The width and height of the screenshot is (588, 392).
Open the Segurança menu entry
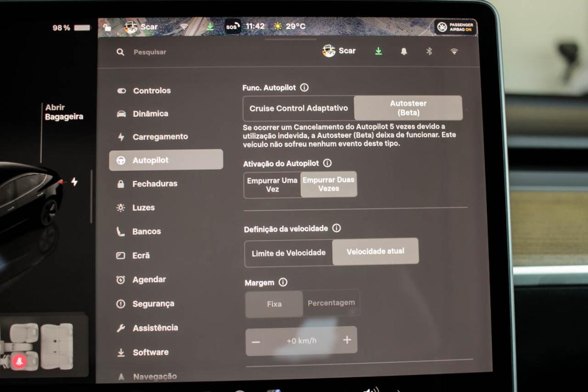pyautogui.click(x=145, y=304)
